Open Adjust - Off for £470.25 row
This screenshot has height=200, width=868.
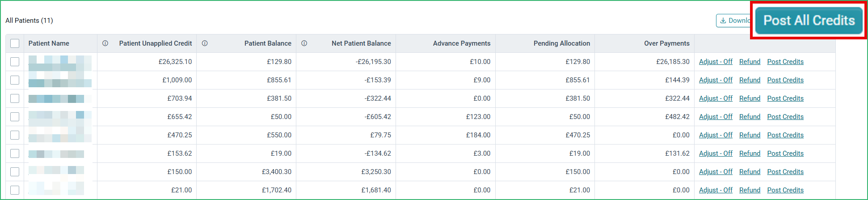(x=716, y=135)
